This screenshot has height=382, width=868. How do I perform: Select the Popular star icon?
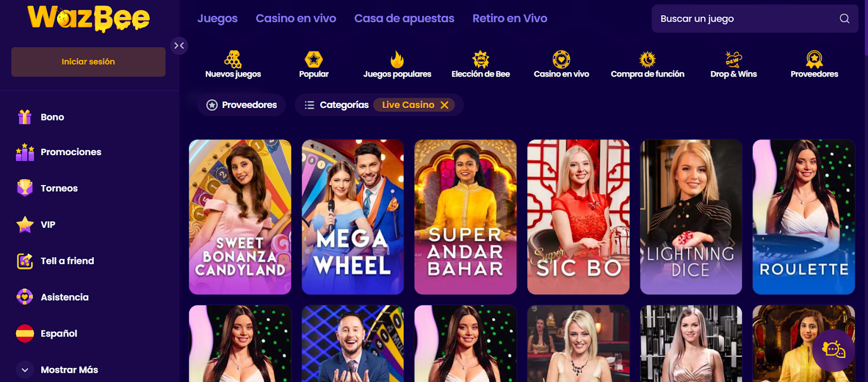tap(314, 59)
